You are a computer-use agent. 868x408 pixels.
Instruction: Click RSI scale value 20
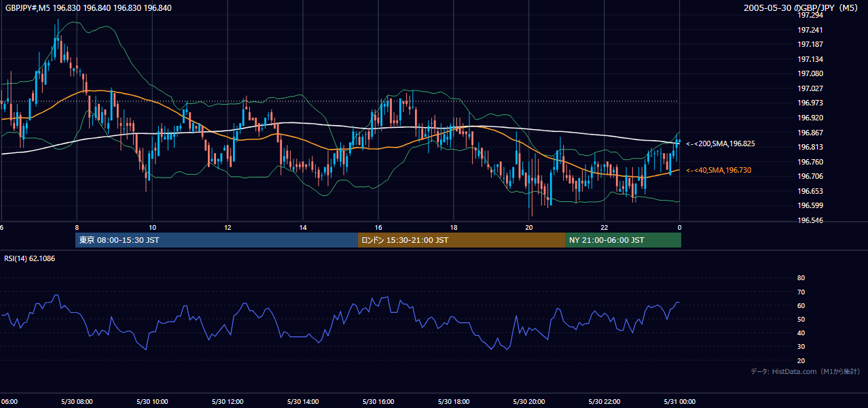point(801,360)
